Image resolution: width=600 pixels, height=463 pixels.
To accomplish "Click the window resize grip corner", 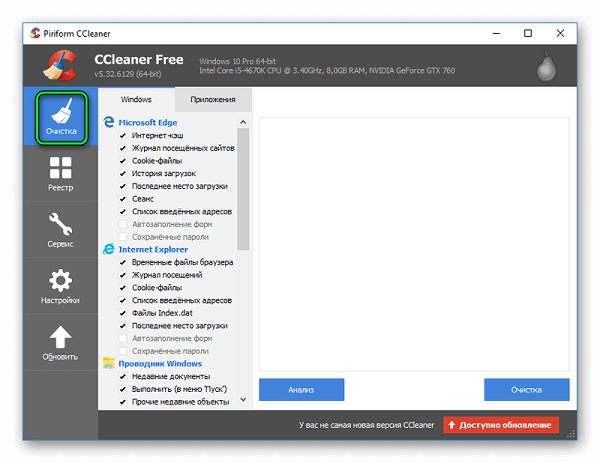I will (x=571, y=434).
